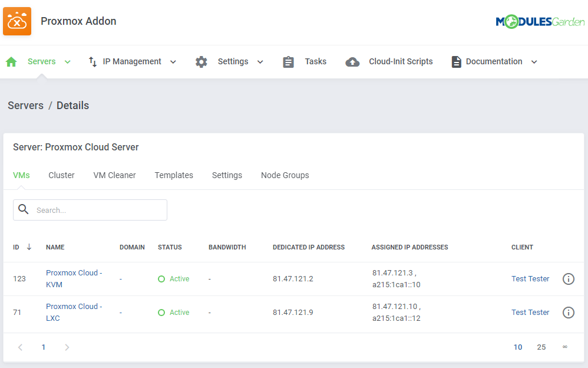Show 10 entries per page

(x=518, y=347)
